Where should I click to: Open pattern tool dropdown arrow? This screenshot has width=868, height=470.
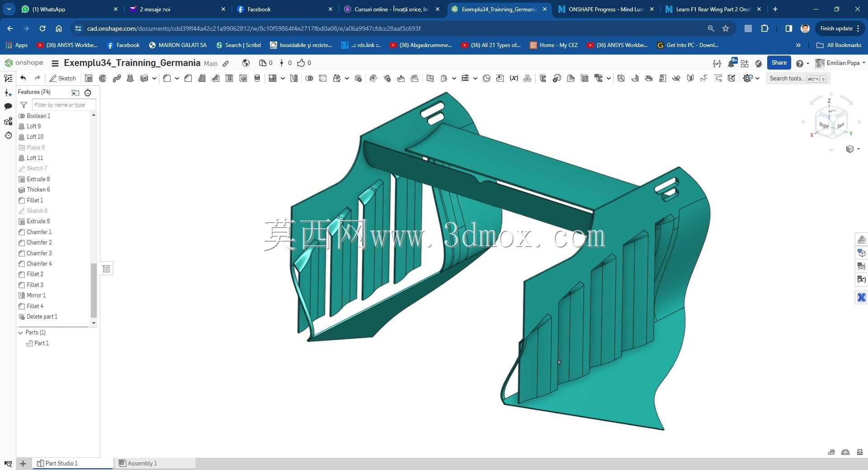coord(283,78)
